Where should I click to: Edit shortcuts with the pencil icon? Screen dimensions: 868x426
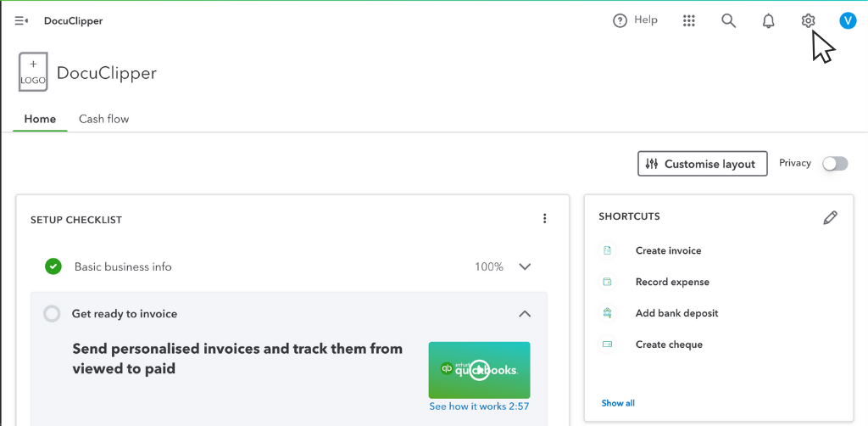click(x=831, y=218)
